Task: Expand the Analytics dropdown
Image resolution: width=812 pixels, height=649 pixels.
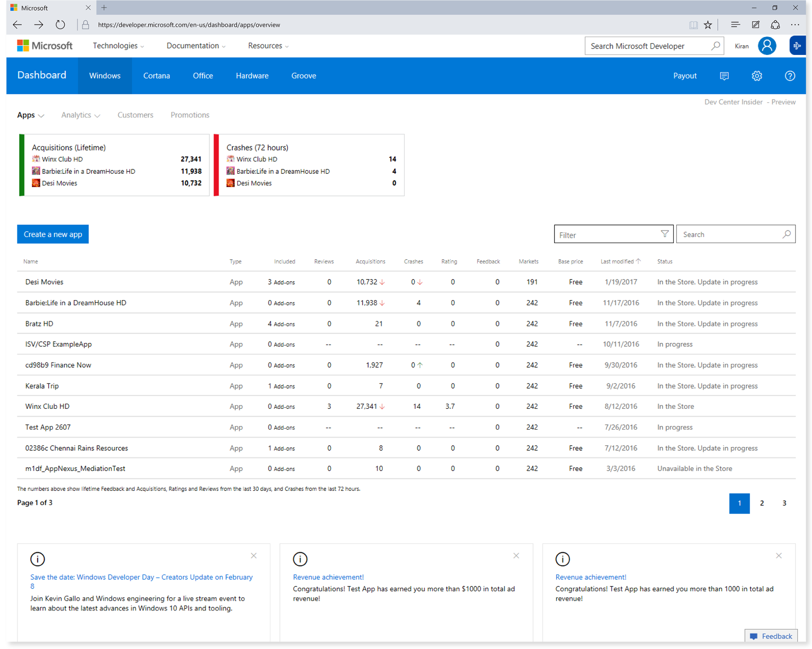Action: point(81,115)
